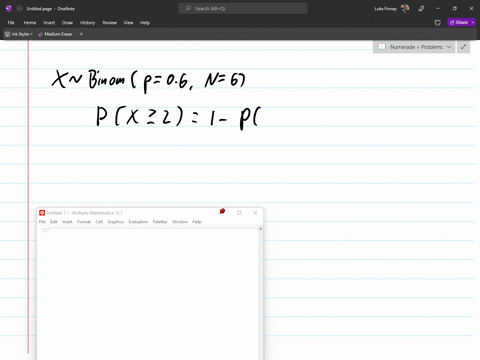
Task: Click the back arrow icon in OneNote title bar
Action: pos(19,9)
